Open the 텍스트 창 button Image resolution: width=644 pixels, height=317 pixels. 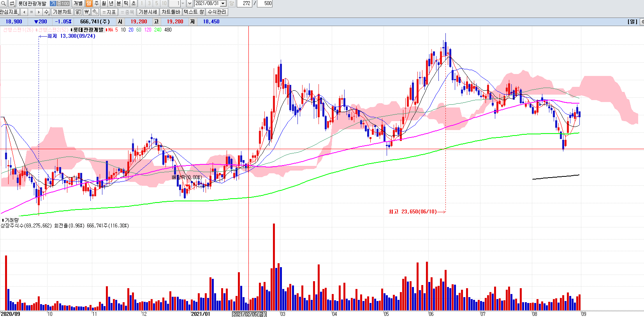click(x=194, y=12)
